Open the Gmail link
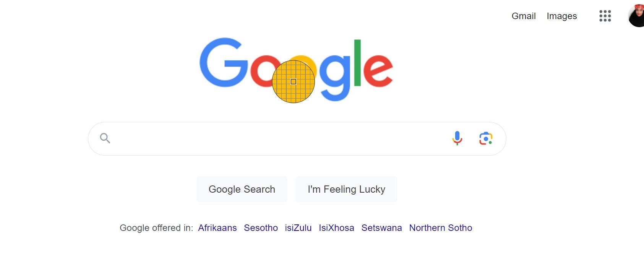 point(524,16)
